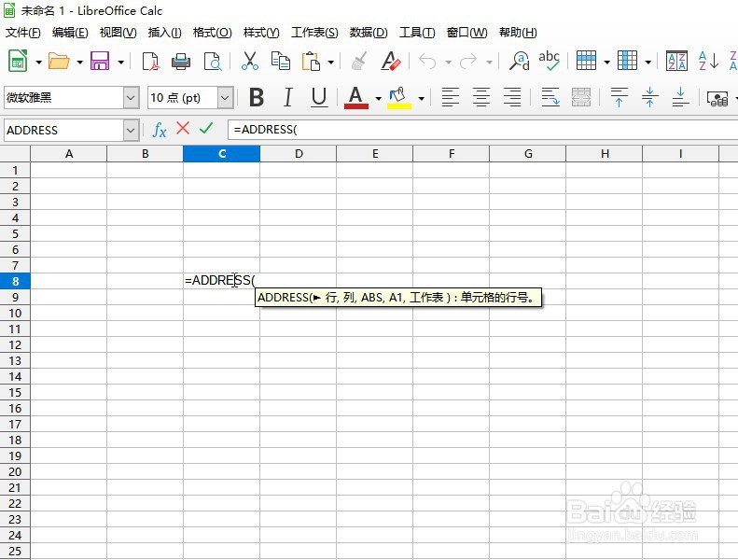Export directly as PDF icon

click(x=150, y=62)
